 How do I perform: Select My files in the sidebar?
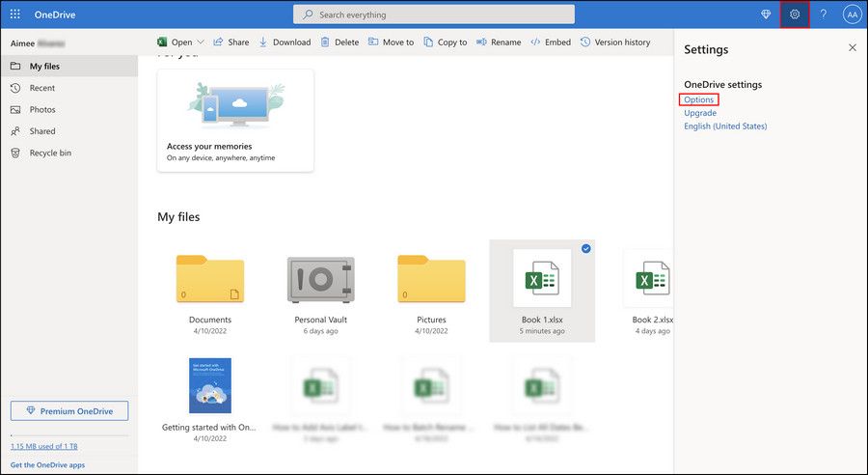(69, 66)
